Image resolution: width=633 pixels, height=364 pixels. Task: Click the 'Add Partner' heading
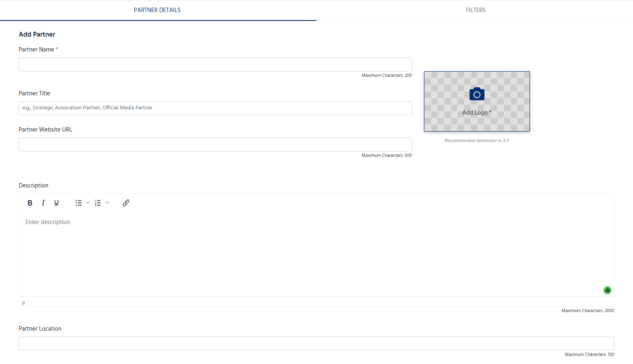coord(37,35)
